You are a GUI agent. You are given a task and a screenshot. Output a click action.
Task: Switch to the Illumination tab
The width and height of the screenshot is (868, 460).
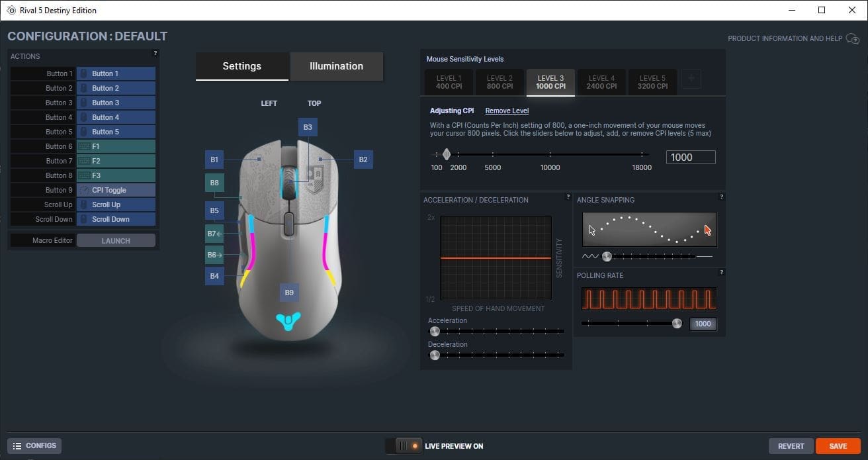[336, 66]
